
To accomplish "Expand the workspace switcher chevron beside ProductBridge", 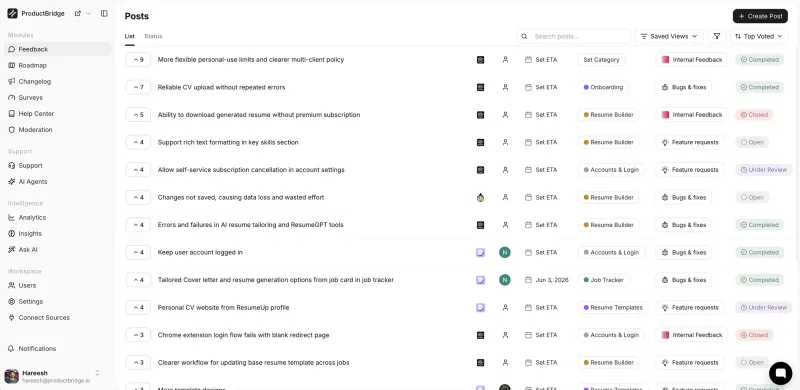I will click(x=88, y=14).
